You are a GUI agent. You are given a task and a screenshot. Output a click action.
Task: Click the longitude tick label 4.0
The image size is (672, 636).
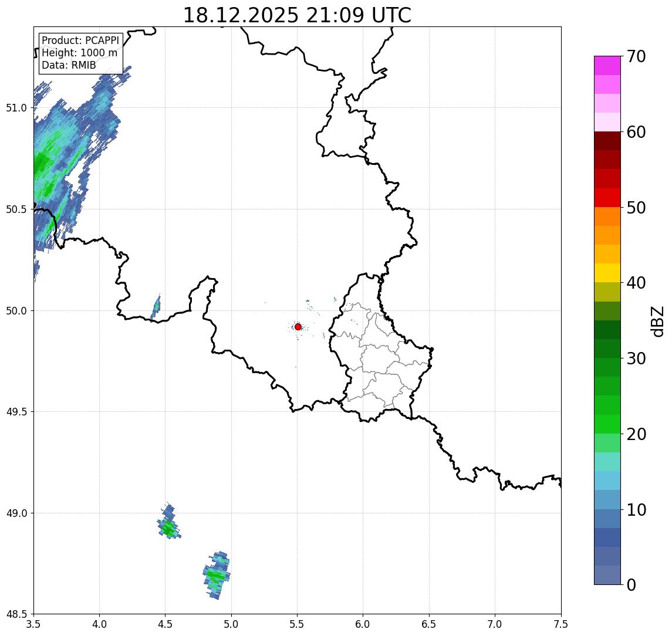(99, 624)
